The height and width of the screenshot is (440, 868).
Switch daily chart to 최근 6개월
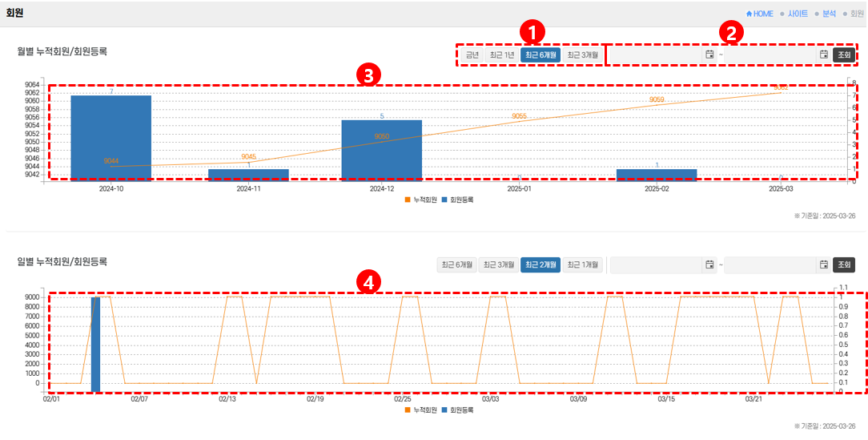[456, 264]
